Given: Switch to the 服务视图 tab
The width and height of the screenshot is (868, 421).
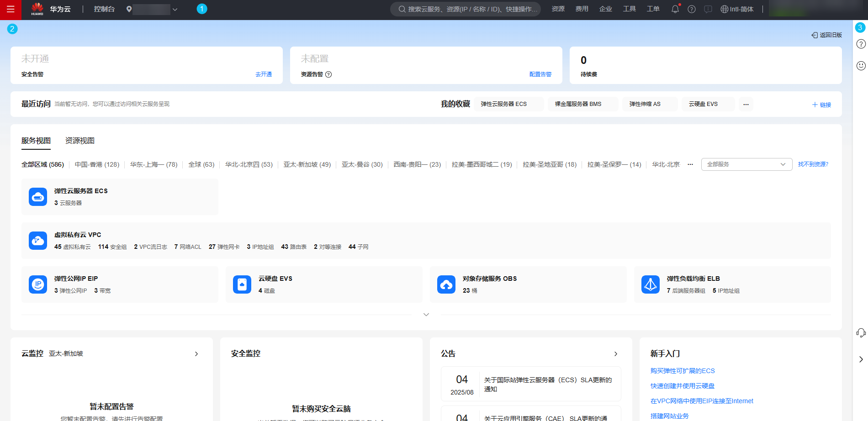Looking at the screenshot, I should point(36,141).
